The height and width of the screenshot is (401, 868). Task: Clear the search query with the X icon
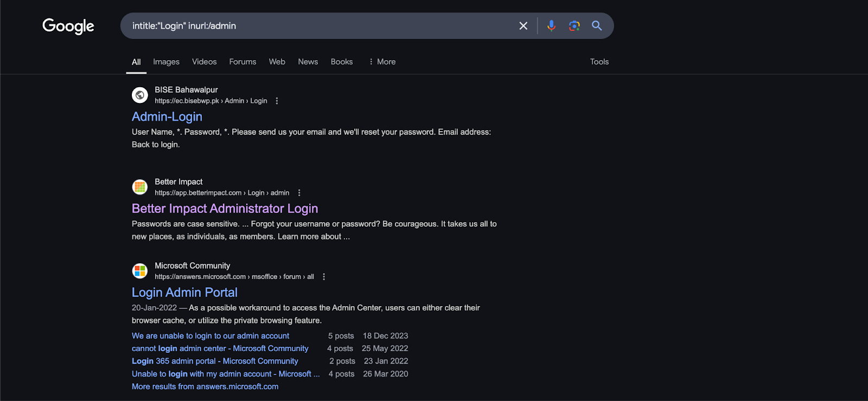coord(523,26)
